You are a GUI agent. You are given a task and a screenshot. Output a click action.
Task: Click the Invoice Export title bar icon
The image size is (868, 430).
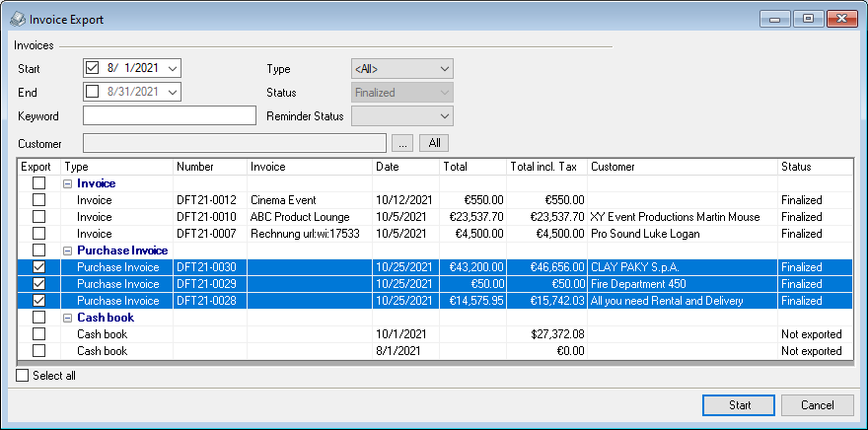(x=18, y=19)
